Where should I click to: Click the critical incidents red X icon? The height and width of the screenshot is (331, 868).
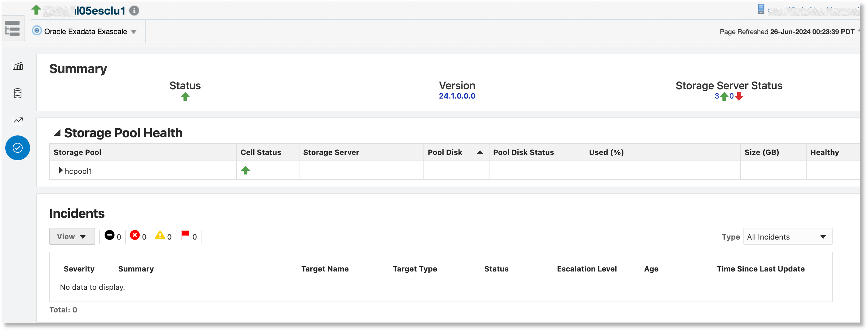pos(135,235)
